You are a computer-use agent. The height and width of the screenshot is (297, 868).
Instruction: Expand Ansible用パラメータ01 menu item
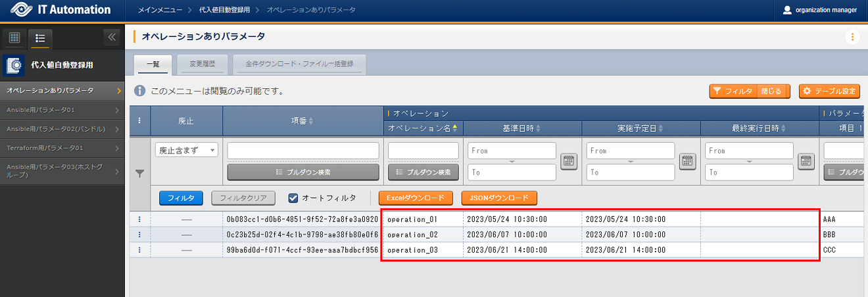pos(62,109)
